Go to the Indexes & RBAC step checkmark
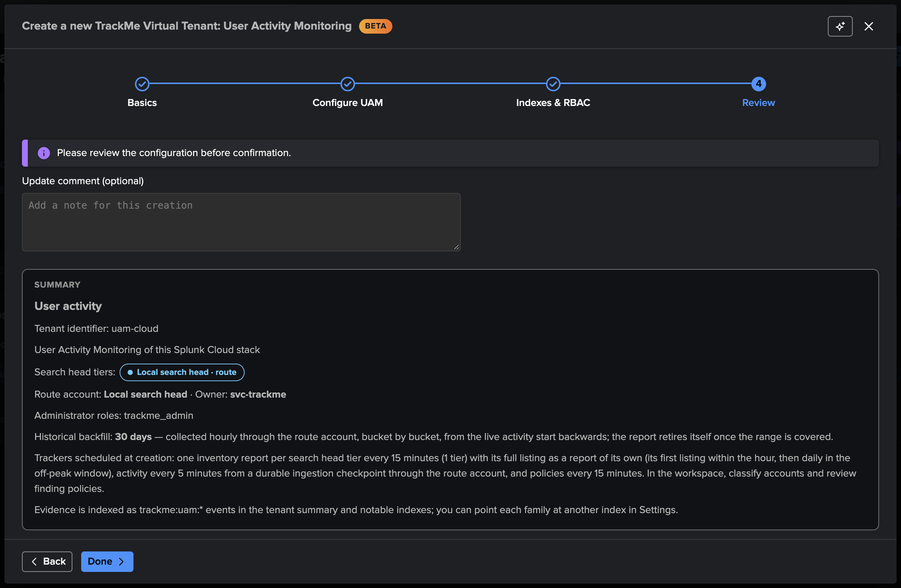The image size is (901, 588). pos(553,84)
